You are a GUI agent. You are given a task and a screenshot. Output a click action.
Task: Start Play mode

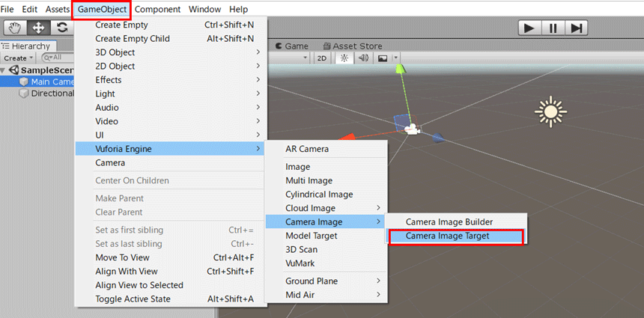coord(530,28)
